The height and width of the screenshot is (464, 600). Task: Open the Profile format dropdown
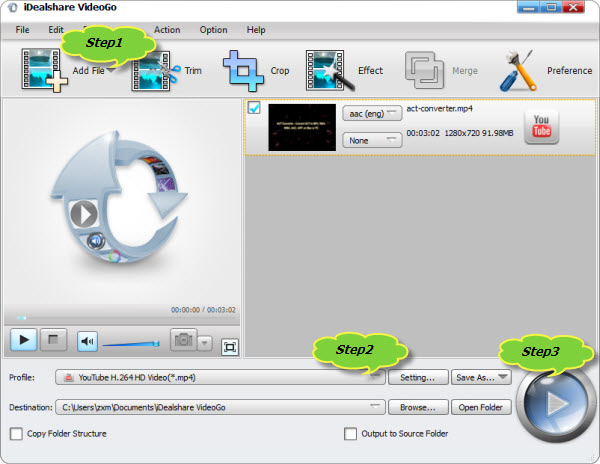220,378
